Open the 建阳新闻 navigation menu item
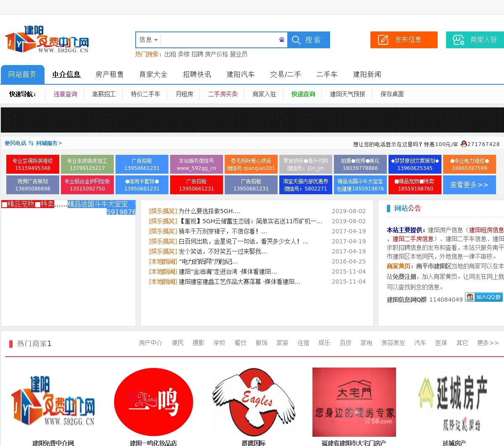Image resolution: width=504 pixels, height=446 pixels. click(x=367, y=74)
